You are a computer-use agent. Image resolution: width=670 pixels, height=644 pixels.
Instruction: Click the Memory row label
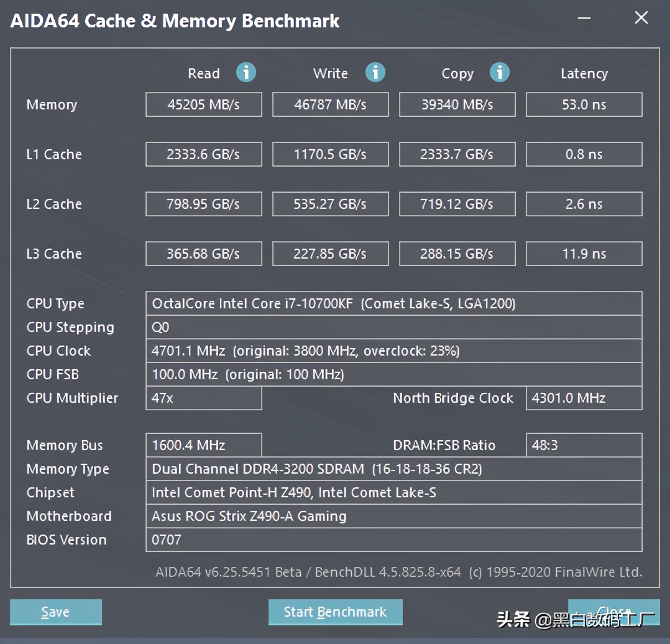click(52, 104)
